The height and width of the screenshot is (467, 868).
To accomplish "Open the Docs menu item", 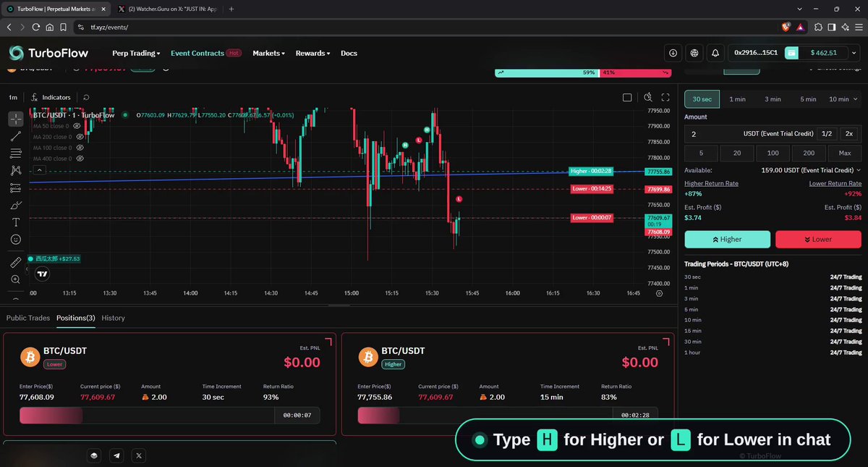I will tap(349, 53).
